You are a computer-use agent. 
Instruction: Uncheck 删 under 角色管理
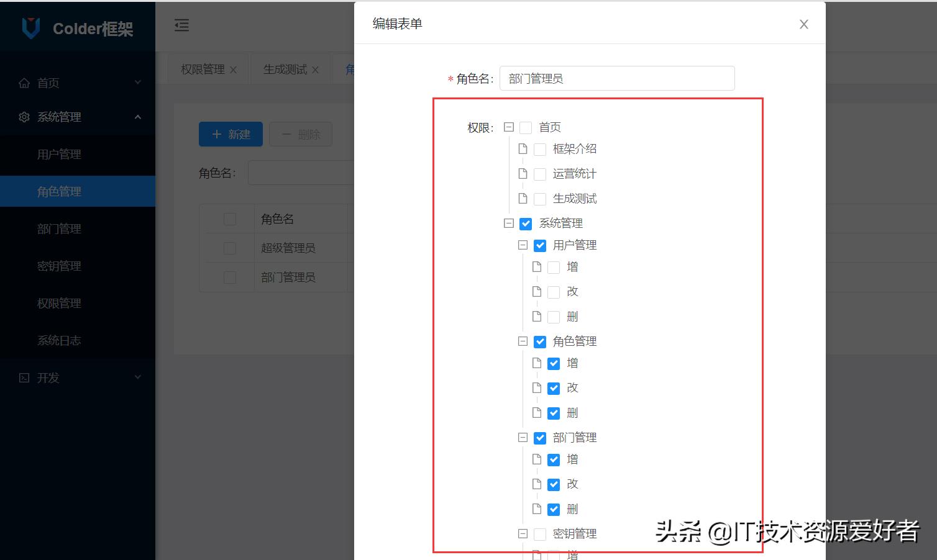coord(554,412)
